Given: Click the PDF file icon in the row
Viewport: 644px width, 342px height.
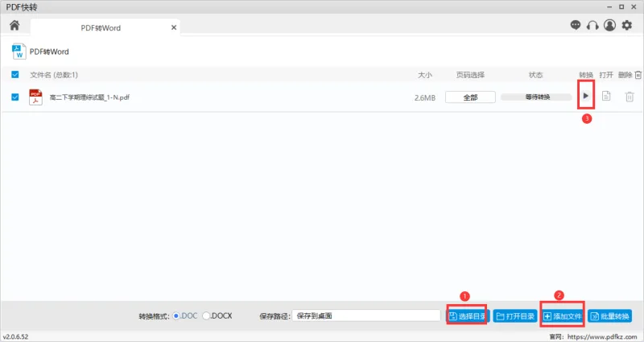Looking at the screenshot, I should (35, 97).
